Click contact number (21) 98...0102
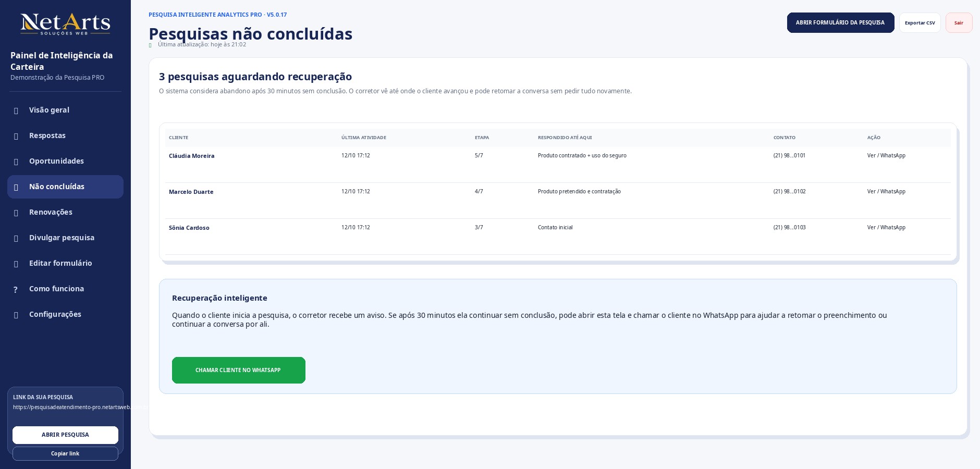980x469 pixels. 789,191
